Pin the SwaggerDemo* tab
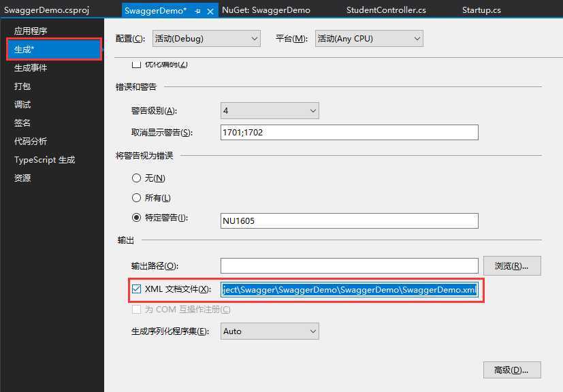This screenshot has width=563, height=392. click(197, 11)
